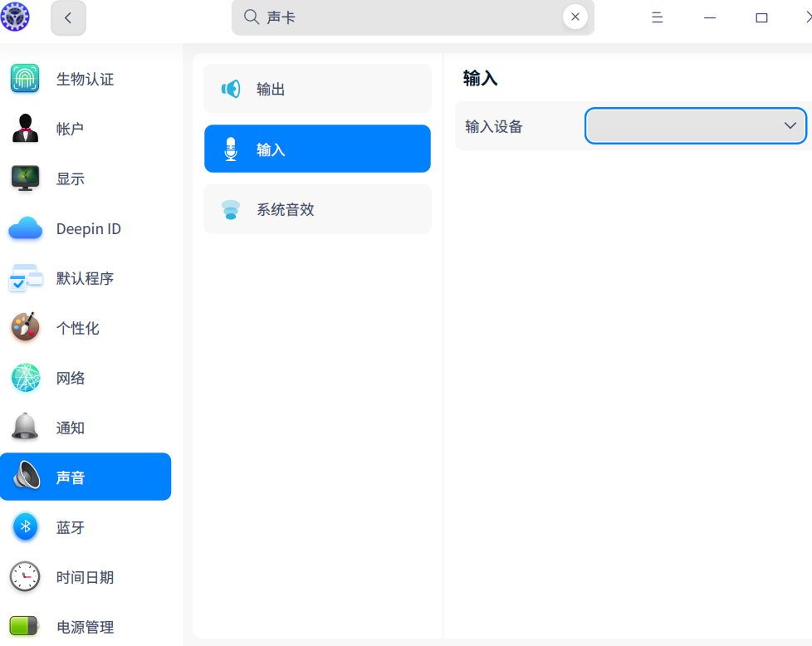Open the 输入设备 input device dropdown
The height and width of the screenshot is (646, 812).
(x=695, y=125)
